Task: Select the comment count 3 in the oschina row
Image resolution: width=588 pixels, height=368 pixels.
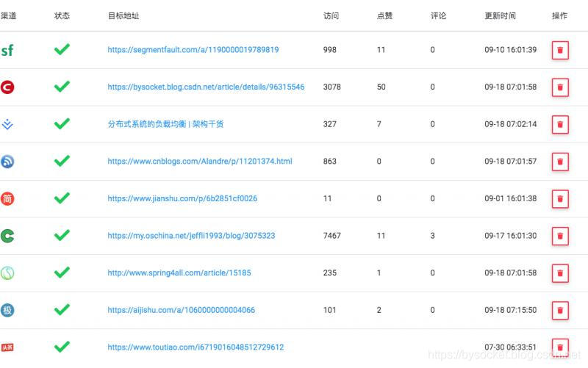Action: [x=432, y=236]
